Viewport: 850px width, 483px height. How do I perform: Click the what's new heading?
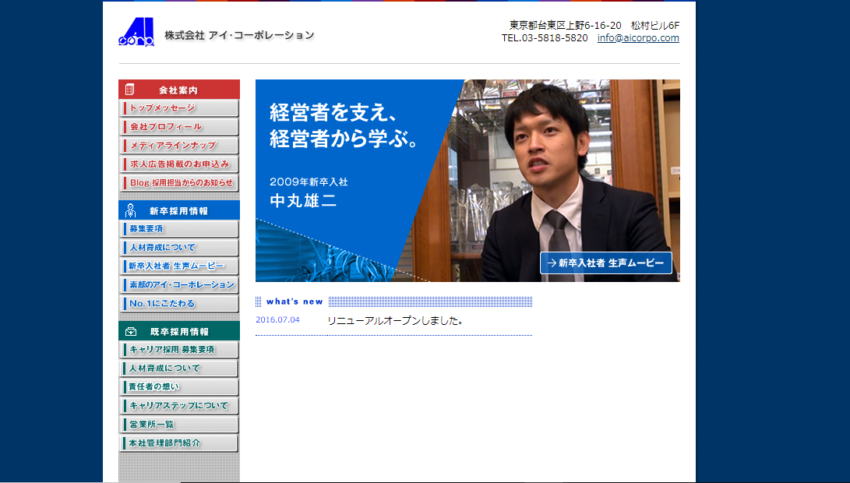click(x=294, y=301)
